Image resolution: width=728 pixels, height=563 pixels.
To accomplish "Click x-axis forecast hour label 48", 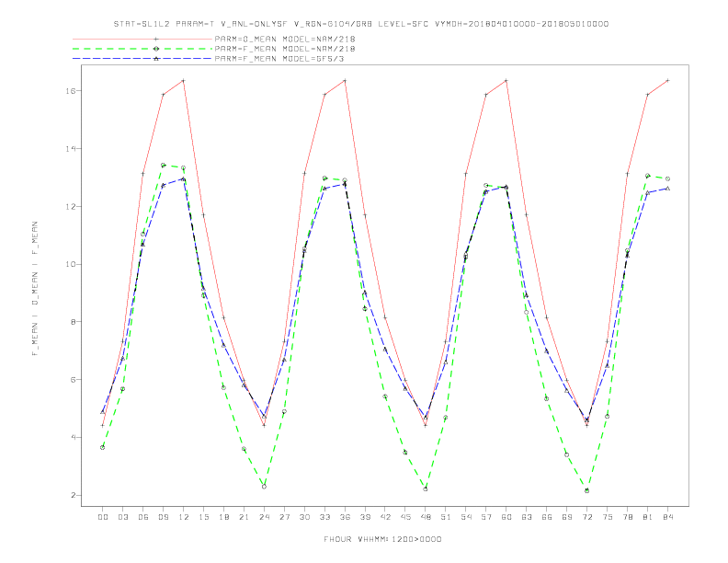I will click(x=426, y=517).
